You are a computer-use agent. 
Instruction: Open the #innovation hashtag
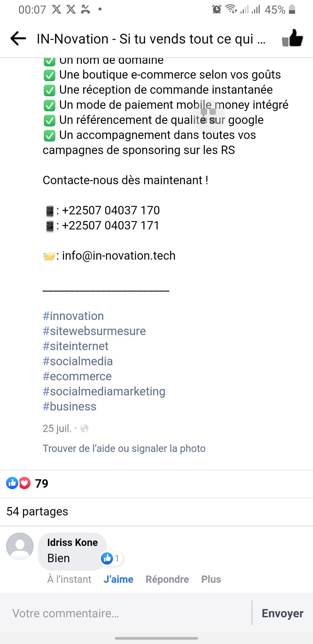point(73,316)
